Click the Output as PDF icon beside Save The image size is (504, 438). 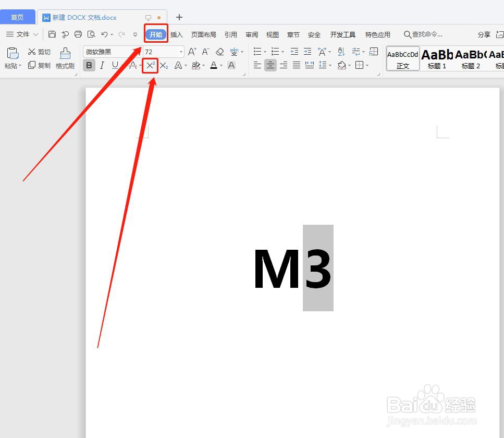tap(65, 34)
